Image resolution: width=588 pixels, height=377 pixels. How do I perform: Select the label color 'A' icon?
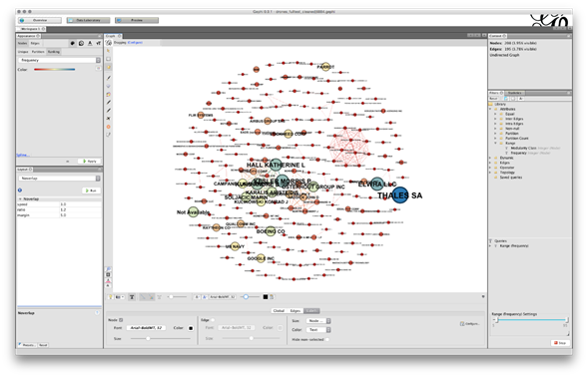90,44
